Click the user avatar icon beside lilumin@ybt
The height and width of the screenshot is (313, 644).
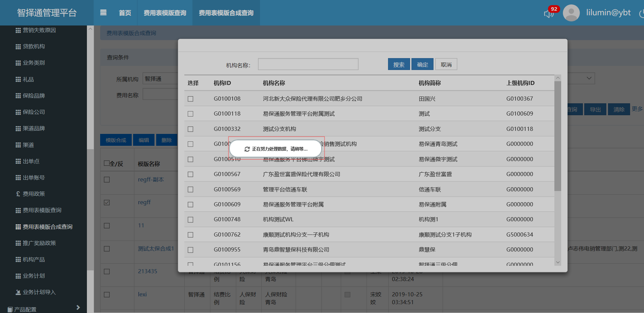[571, 13]
